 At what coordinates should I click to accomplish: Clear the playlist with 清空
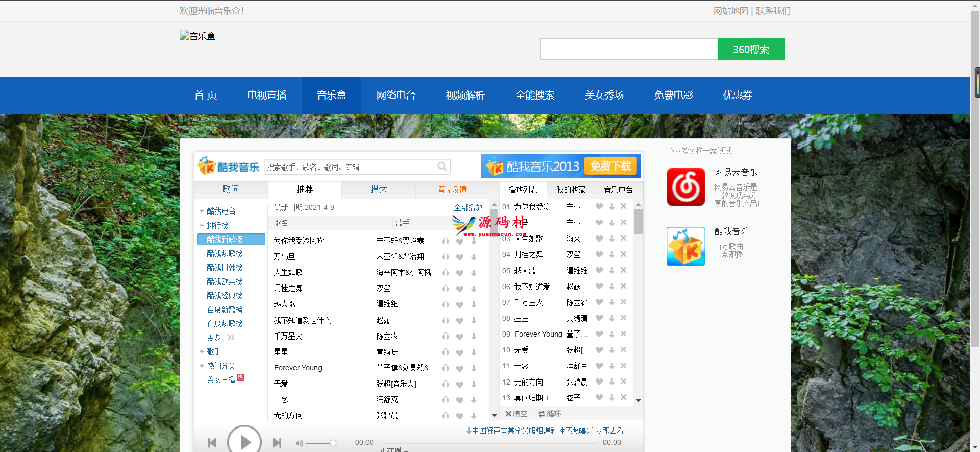coord(516,414)
